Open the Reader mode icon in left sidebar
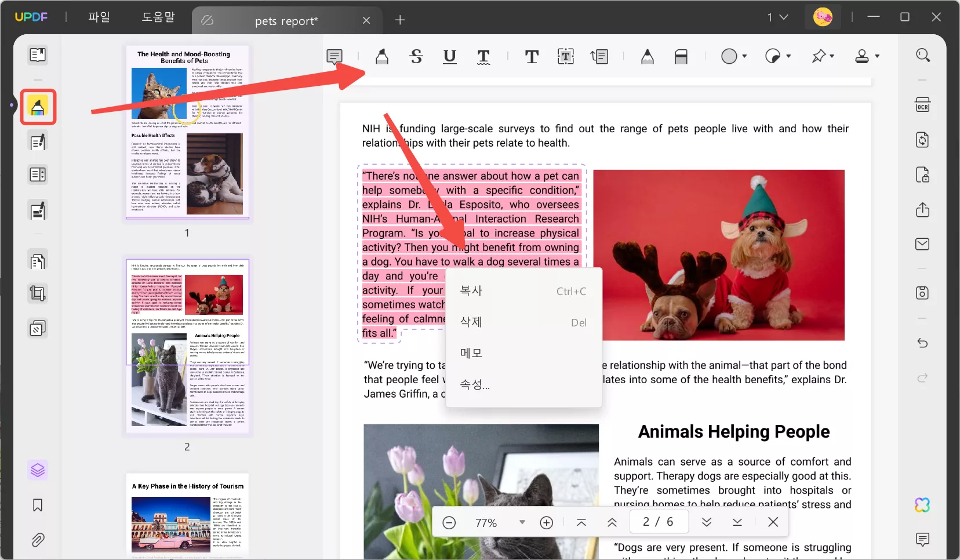The width and height of the screenshot is (960, 560). pos(38,55)
